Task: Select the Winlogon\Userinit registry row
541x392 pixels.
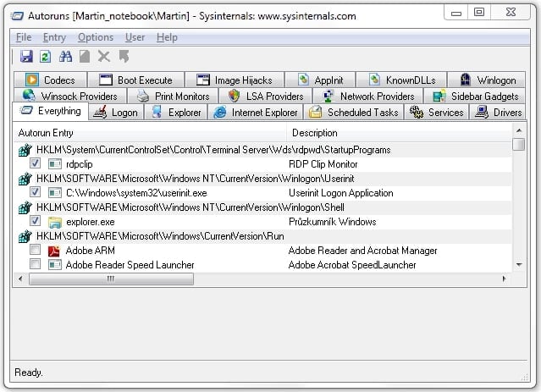Action: pyautogui.click(x=263, y=179)
